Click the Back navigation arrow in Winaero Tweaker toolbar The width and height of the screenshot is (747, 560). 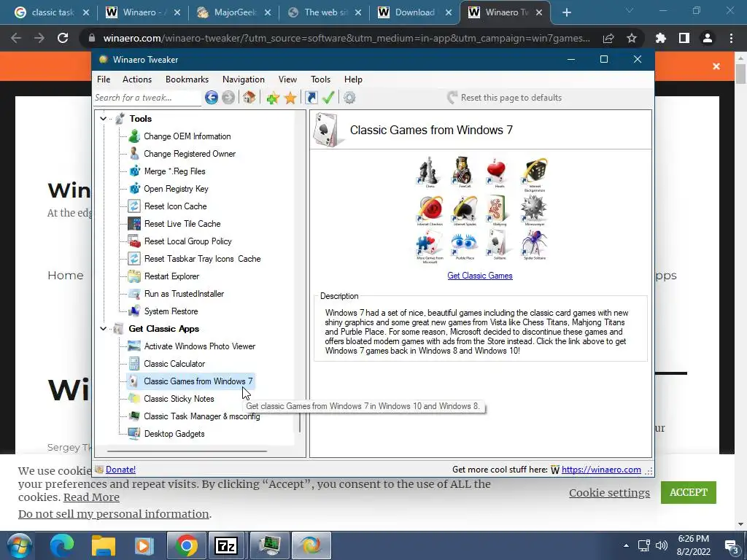pyautogui.click(x=212, y=98)
